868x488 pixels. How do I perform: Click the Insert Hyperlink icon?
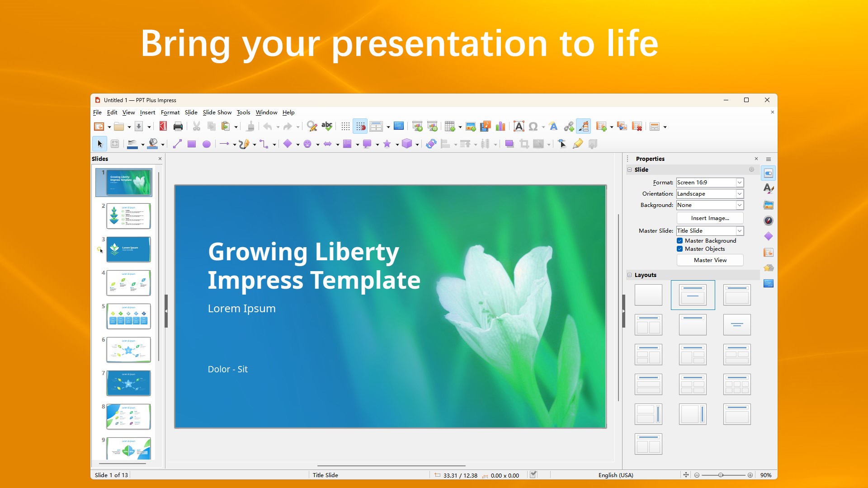(x=569, y=127)
